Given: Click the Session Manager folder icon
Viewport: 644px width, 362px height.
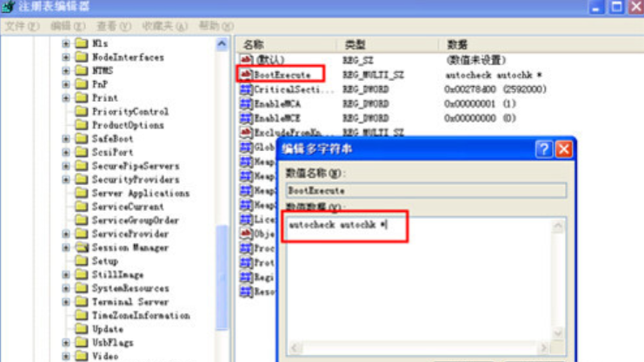Looking at the screenshot, I should click(82, 247).
